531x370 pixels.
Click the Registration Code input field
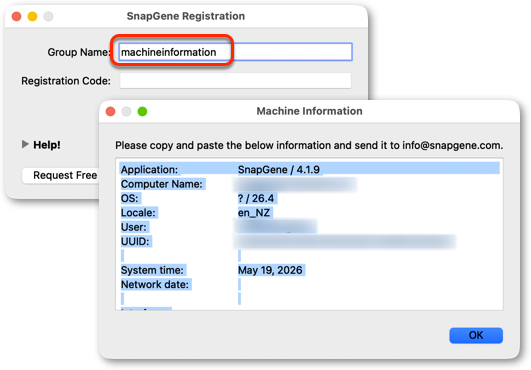[x=235, y=81]
